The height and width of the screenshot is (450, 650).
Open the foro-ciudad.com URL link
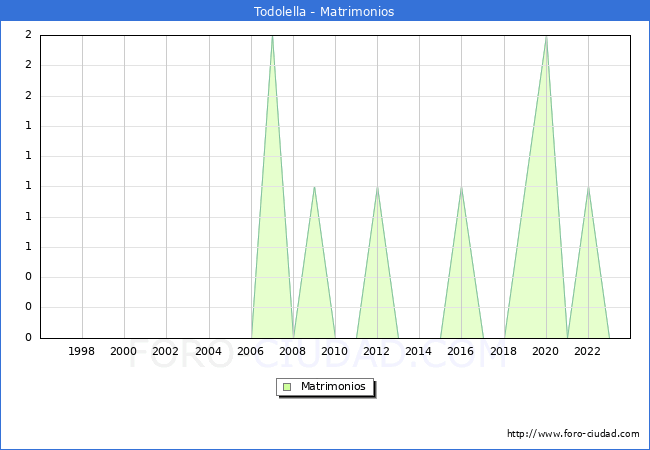(x=573, y=434)
